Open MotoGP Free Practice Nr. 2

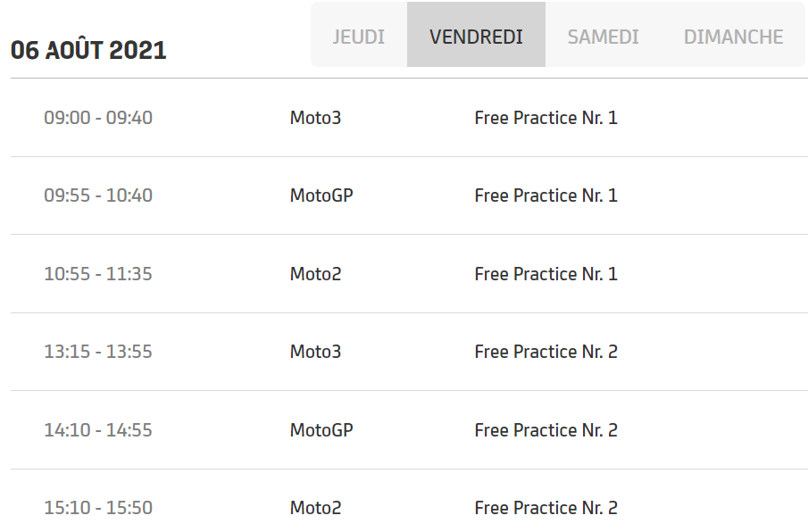(546, 430)
